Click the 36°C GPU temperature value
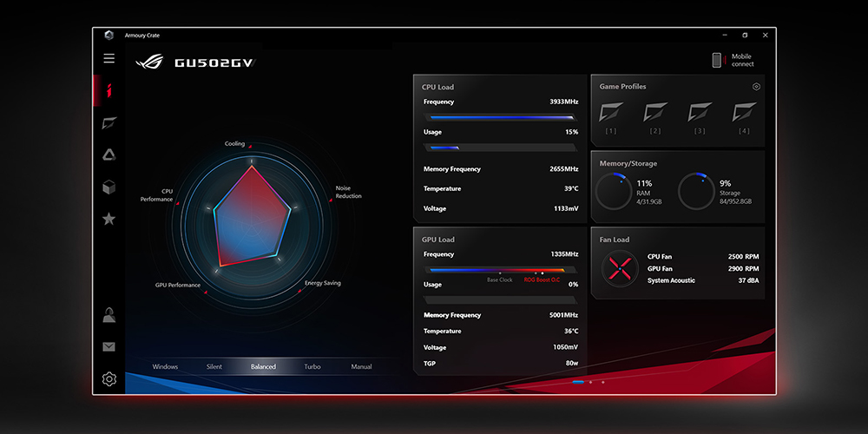Screen dimensions: 868x434 point(571,331)
